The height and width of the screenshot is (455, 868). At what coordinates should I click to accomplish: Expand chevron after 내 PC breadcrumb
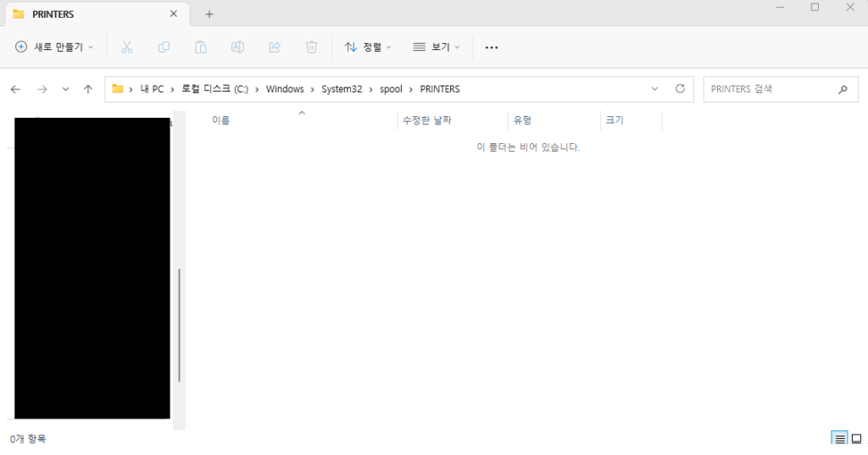[172, 89]
